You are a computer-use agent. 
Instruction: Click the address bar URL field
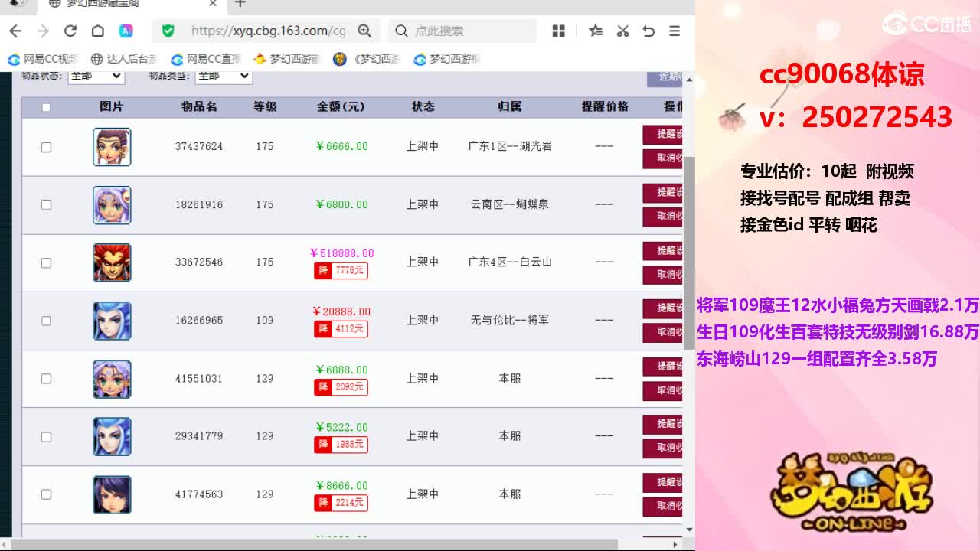(x=268, y=31)
